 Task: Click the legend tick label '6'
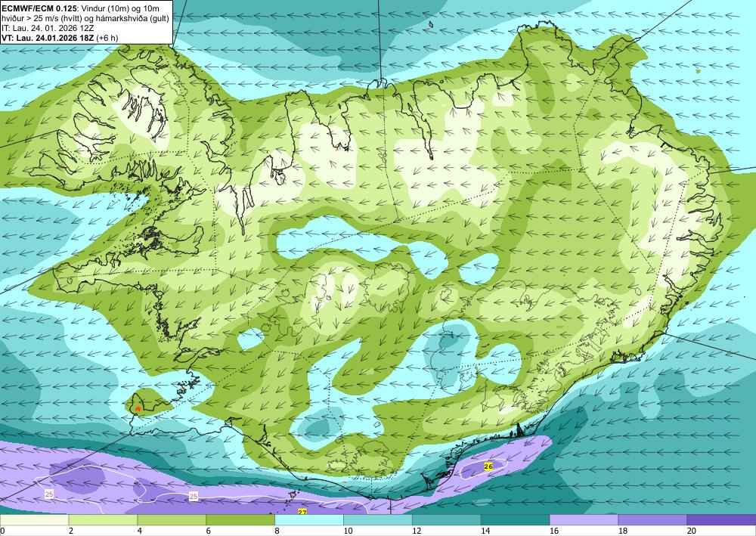[209, 531]
